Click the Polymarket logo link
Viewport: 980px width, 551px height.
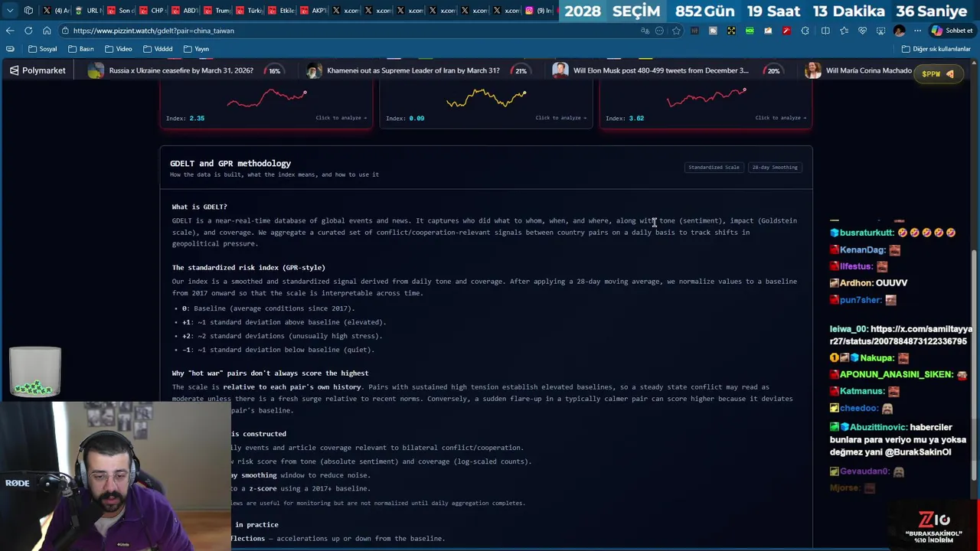click(x=38, y=70)
